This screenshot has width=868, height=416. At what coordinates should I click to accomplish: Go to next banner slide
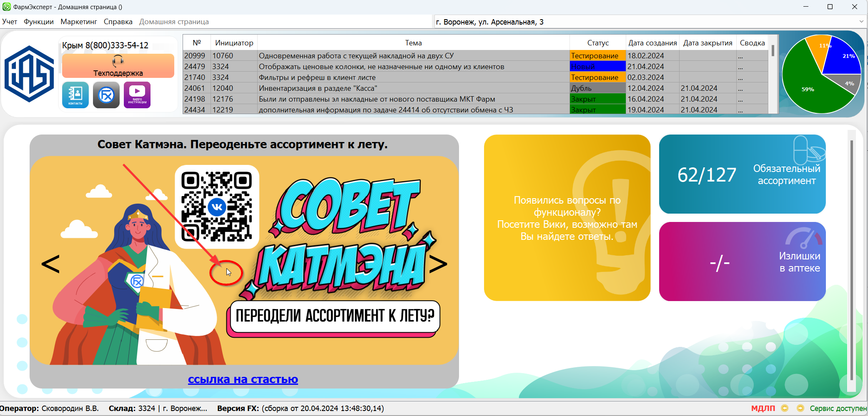pyautogui.click(x=438, y=264)
